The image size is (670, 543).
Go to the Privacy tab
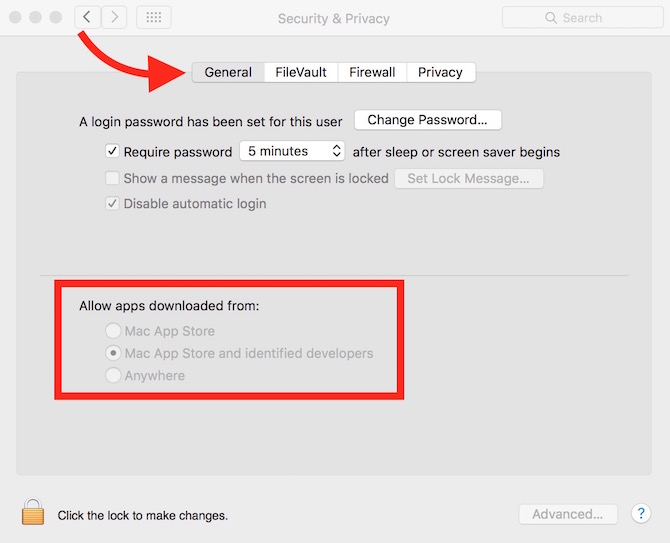440,72
